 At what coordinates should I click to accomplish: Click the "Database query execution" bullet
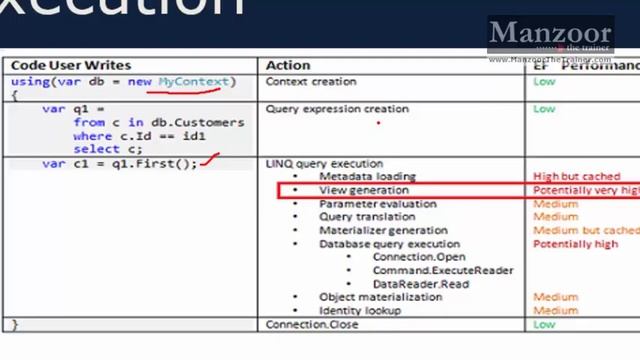(x=389, y=244)
